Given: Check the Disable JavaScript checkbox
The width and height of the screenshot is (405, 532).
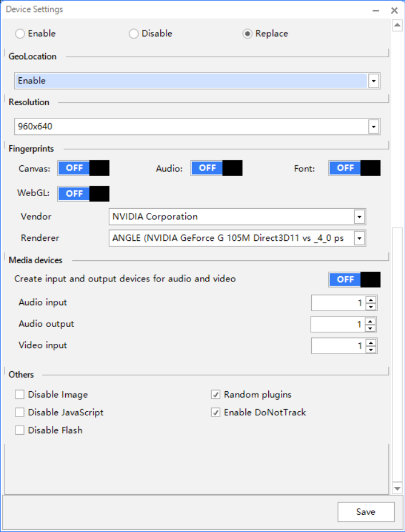Looking at the screenshot, I should coord(20,412).
